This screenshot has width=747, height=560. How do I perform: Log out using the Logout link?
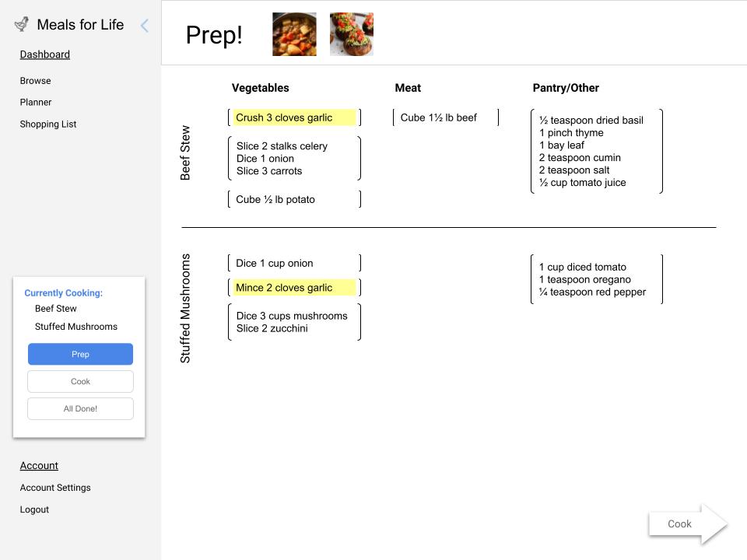[x=34, y=509]
